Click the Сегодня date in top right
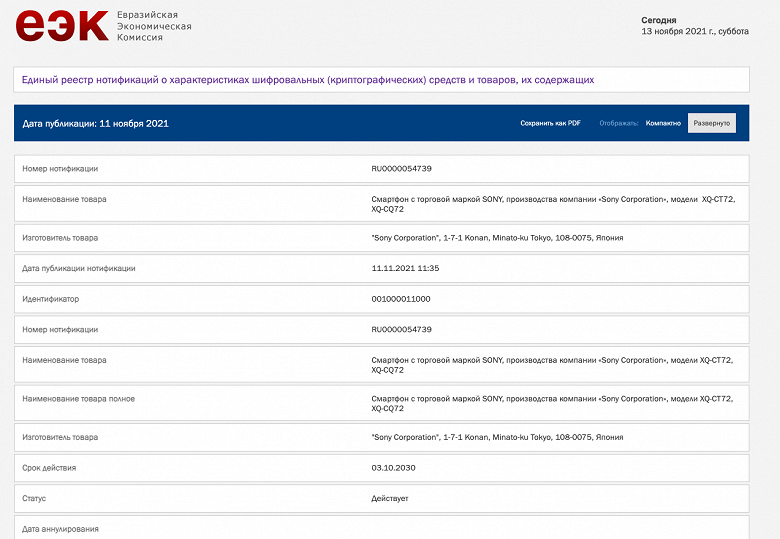The height and width of the screenshot is (539, 780). pyautogui.click(x=658, y=20)
